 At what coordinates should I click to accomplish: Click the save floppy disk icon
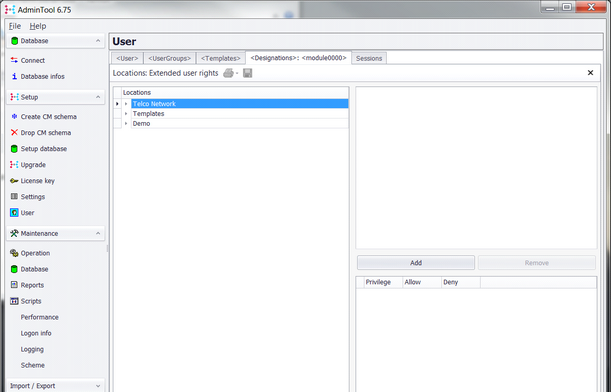click(247, 73)
